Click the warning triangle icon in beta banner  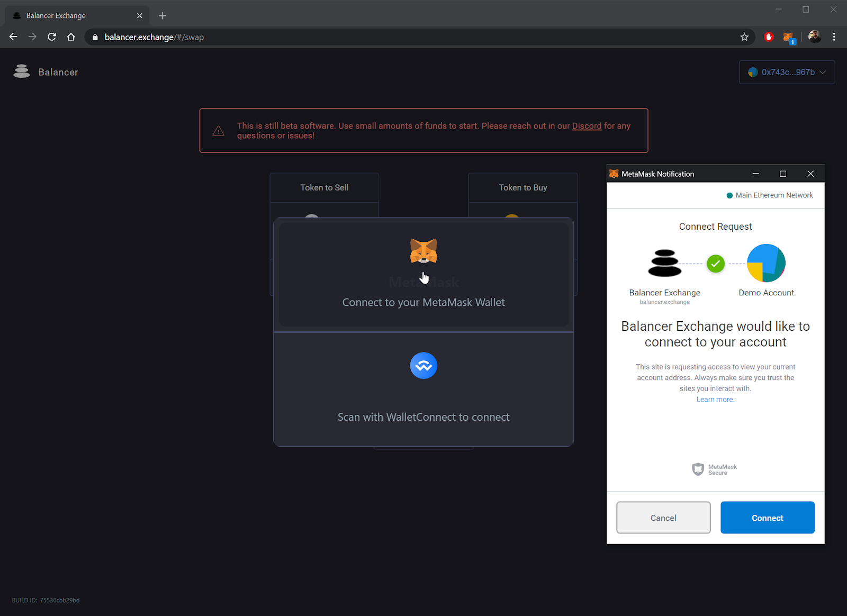tap(219, 131)
